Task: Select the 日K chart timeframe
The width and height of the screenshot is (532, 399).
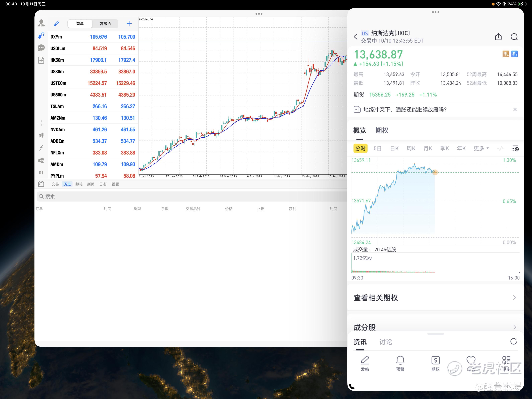Action: (x=394, y=148)
